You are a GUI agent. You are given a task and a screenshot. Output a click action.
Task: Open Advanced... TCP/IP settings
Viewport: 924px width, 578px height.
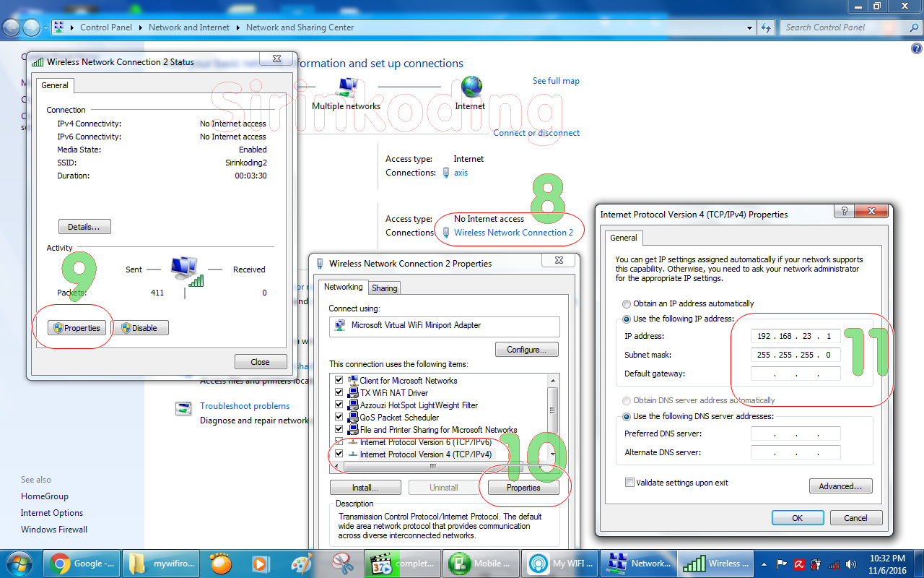840,486
